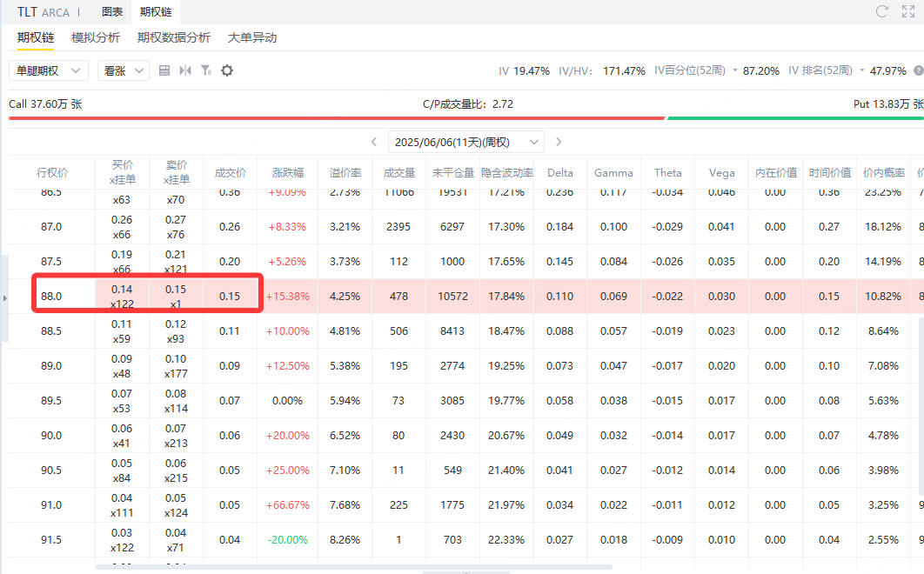Sort by Vega column header
Image resolution: width=924 pixels, height=574 pixels.
[722, 173]
